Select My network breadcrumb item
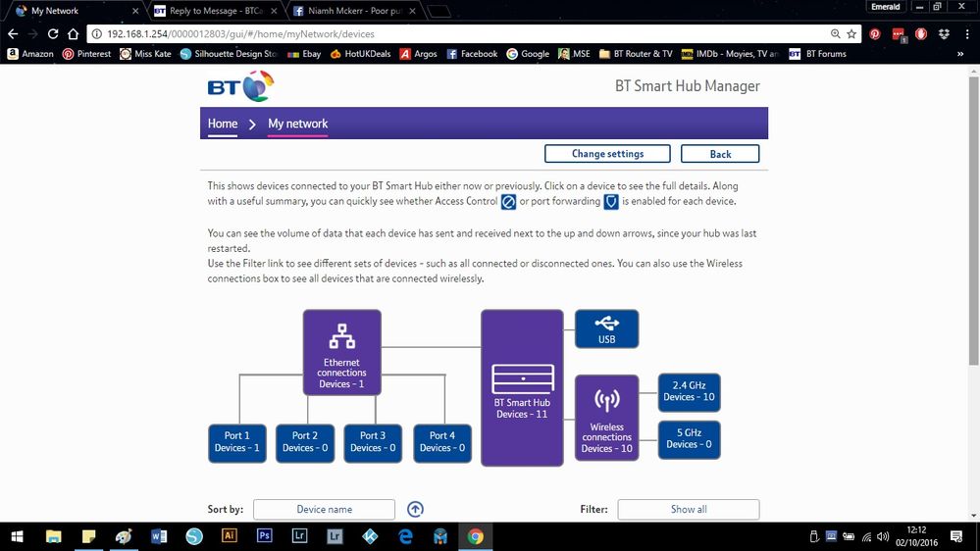This screenshot has height=551, width=980. click(297, 124)
